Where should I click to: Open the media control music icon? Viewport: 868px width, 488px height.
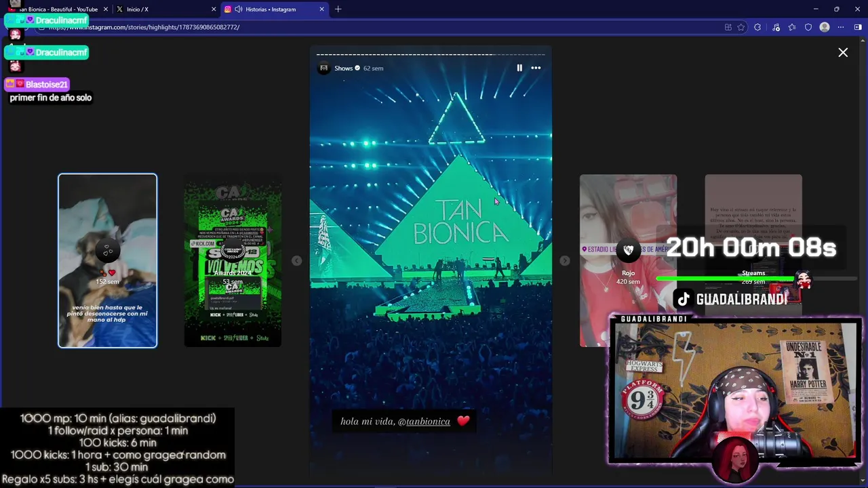776,27
